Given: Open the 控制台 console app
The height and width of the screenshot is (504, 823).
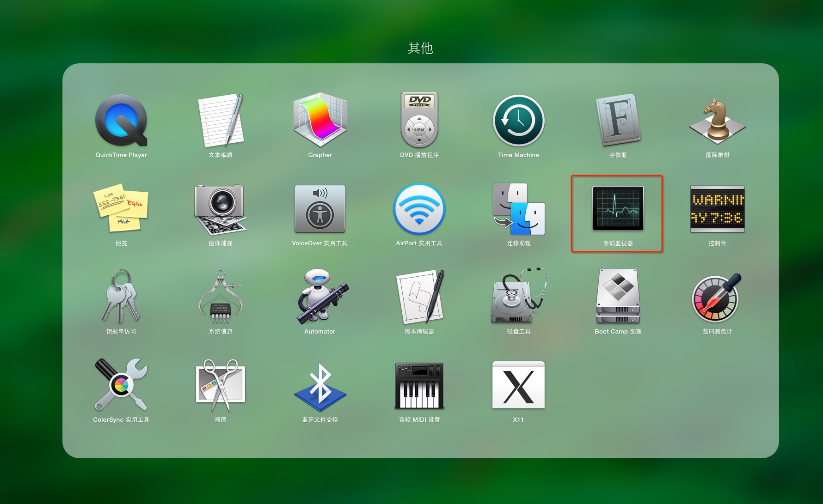Looking at the screenshot, I should pos(718,209).
